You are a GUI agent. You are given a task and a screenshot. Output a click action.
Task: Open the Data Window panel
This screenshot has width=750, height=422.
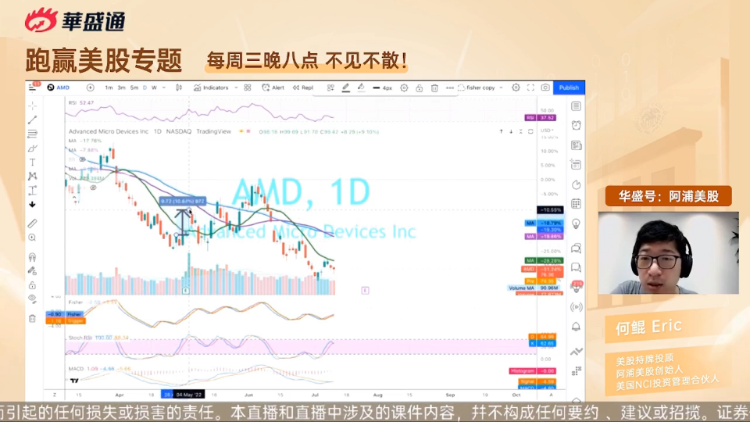[x=576, y=165]
